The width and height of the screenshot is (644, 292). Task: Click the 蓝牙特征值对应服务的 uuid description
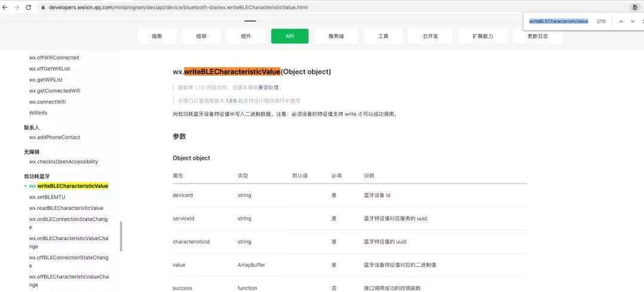point(395,219)
